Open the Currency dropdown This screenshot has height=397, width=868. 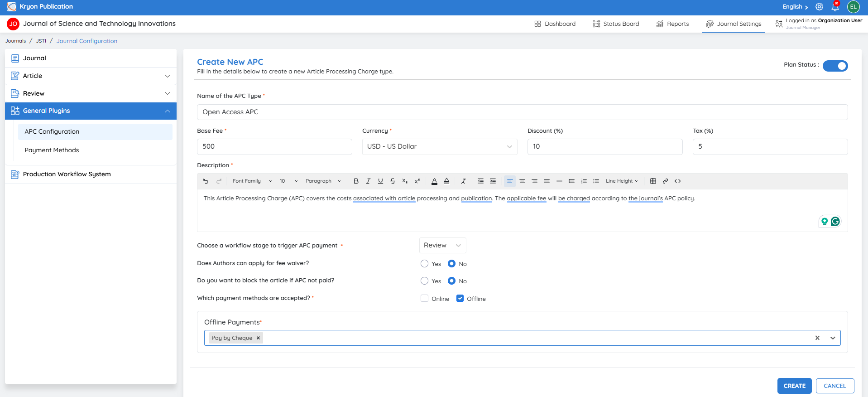pos(440,147)
